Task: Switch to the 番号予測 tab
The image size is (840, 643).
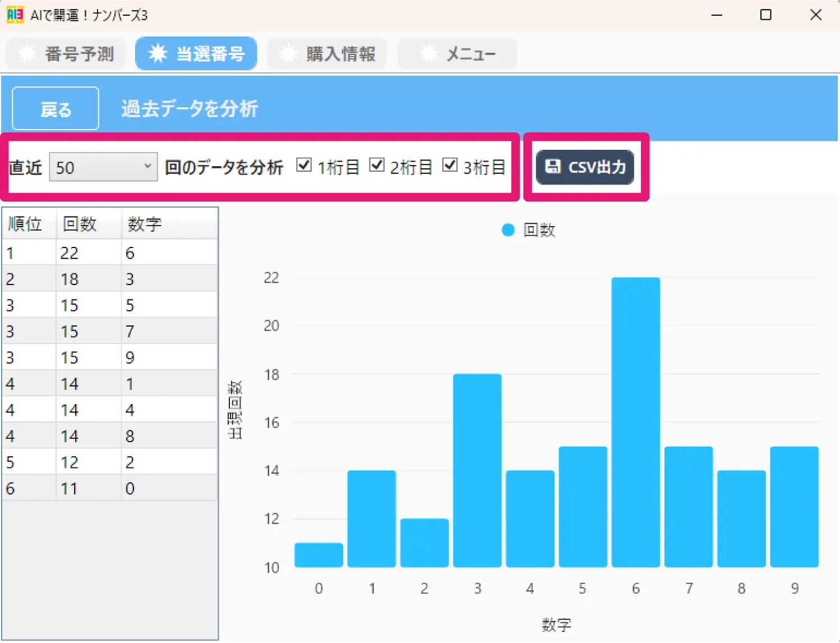Action: pos(66,54)
